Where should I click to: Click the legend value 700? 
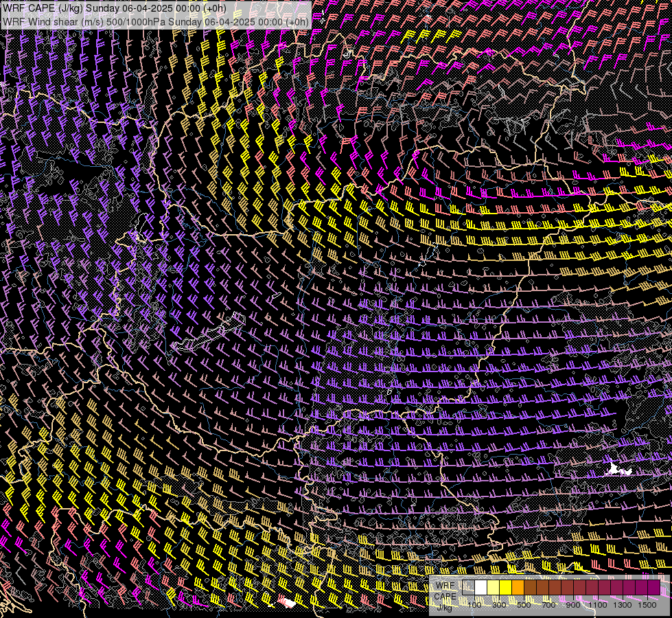tap(548, 605)
